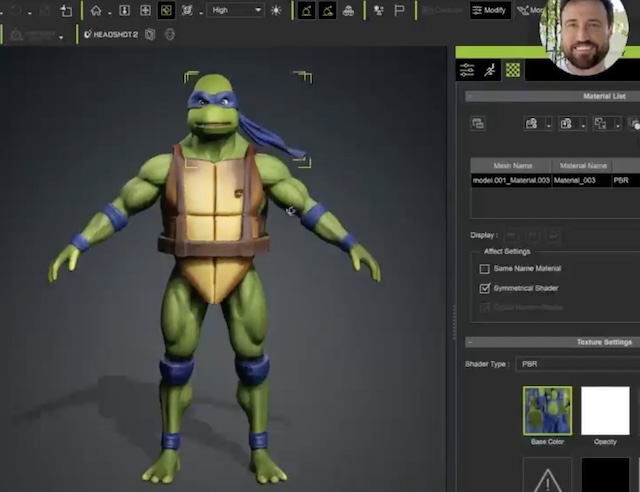Viewport: 640px width, 492px height.
Task: Select the model.001_Material.003 mesh row
Action: coord(555,180)
